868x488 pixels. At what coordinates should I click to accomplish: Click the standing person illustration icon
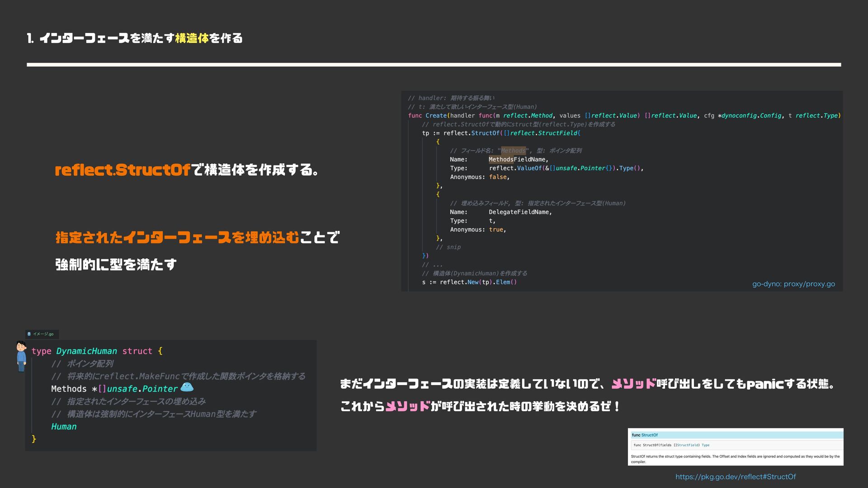21,357
